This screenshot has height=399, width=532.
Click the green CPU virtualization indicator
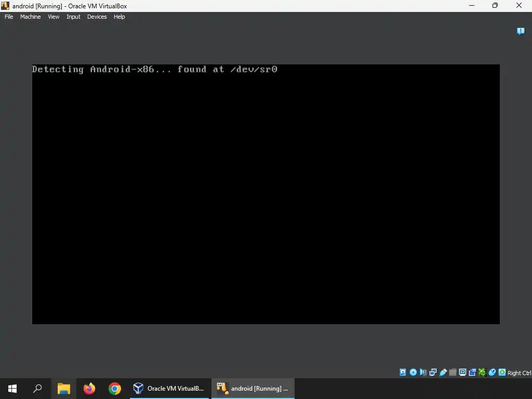(x=483, y=372)
